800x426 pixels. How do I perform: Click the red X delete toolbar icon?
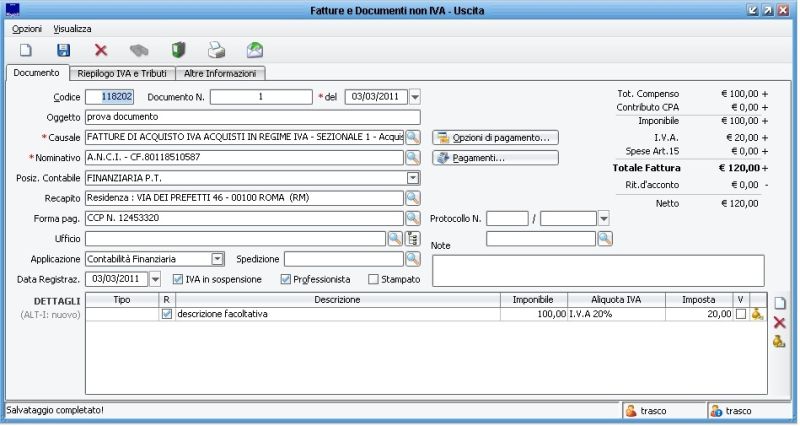pos(101,49)
